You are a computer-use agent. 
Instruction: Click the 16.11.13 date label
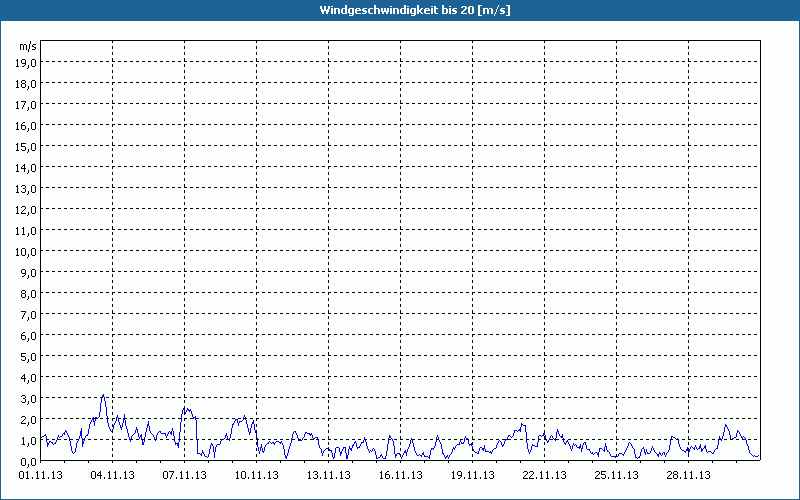pos(401,476)
